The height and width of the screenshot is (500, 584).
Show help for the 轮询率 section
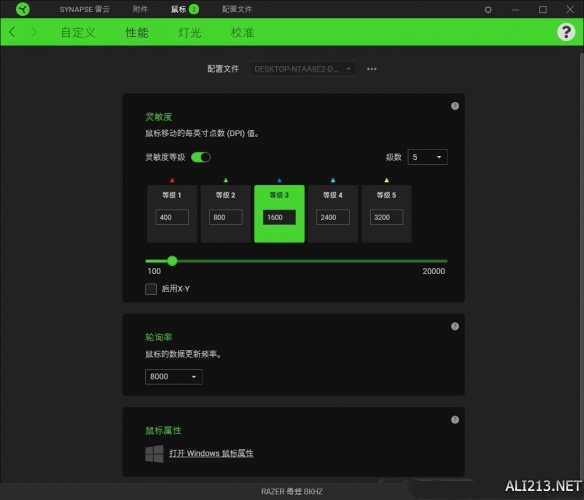coord(455,326)
